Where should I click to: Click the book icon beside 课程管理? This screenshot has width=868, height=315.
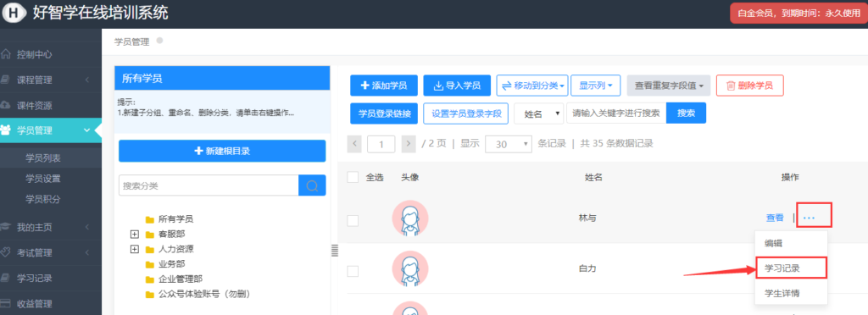6,80
